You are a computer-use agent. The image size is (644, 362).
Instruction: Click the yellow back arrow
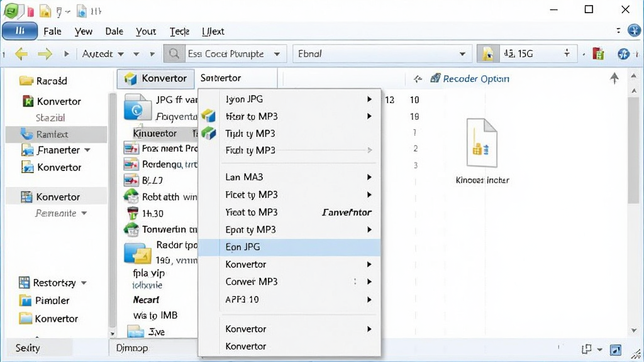(21, 54)
